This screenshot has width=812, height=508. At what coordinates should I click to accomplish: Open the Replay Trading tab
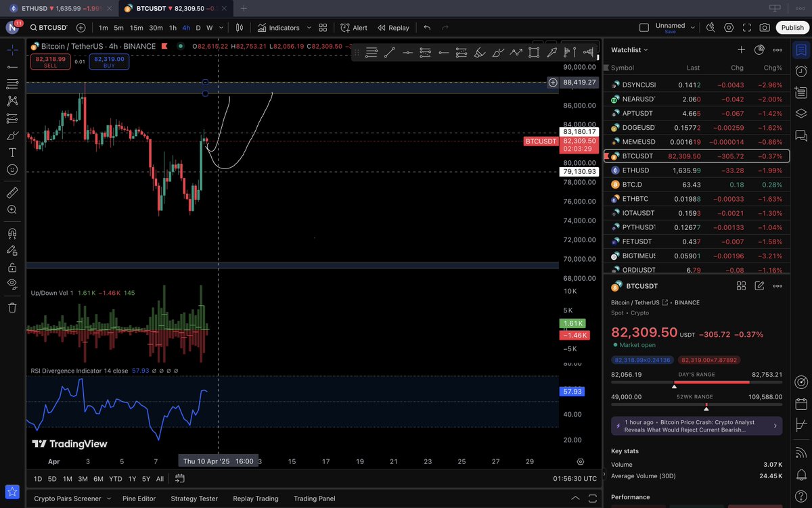pyautogui.click(x=256, y=499)
